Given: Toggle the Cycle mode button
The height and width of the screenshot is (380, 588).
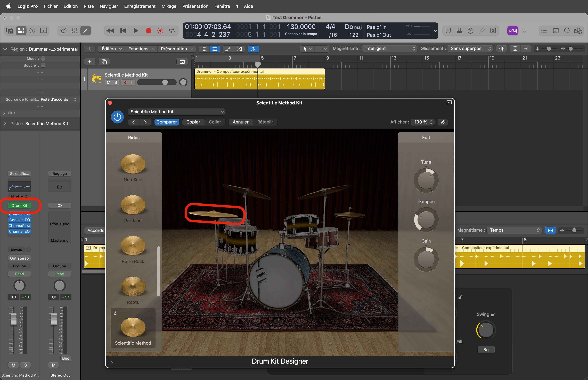Looking at the screenshot, I should coord(172,31).
